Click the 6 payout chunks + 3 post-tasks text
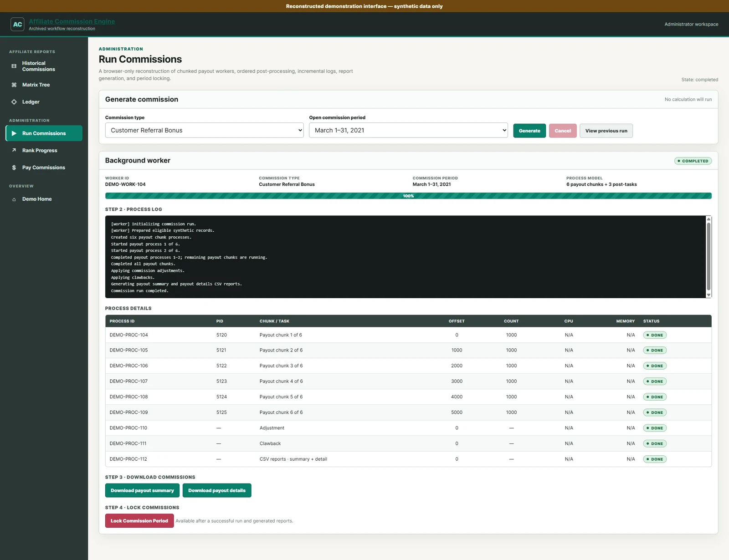This screenshot has height=560, width=729. [x=601, y=184]
